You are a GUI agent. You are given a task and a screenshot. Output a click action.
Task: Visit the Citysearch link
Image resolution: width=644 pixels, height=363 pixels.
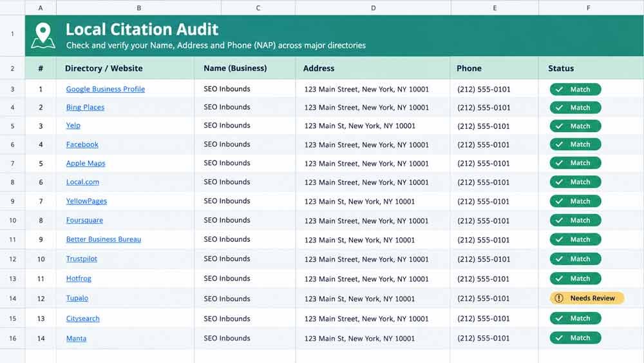82,319
